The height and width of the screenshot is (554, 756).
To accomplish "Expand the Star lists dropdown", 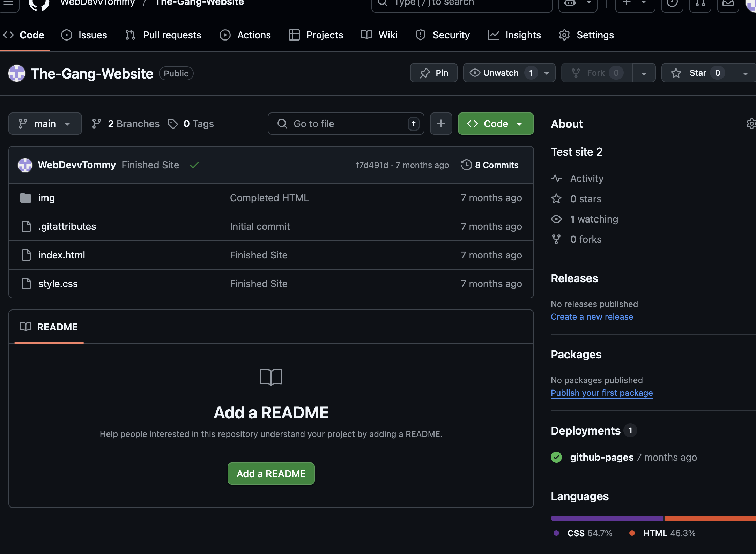I will (x=745, y=73).
